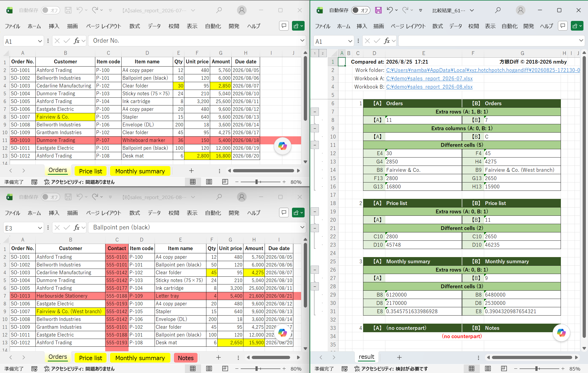Viewport: 588px width, 373px height.
Task: Show outline level 2 in the result sheet
Action: click(x=323, y=53)
